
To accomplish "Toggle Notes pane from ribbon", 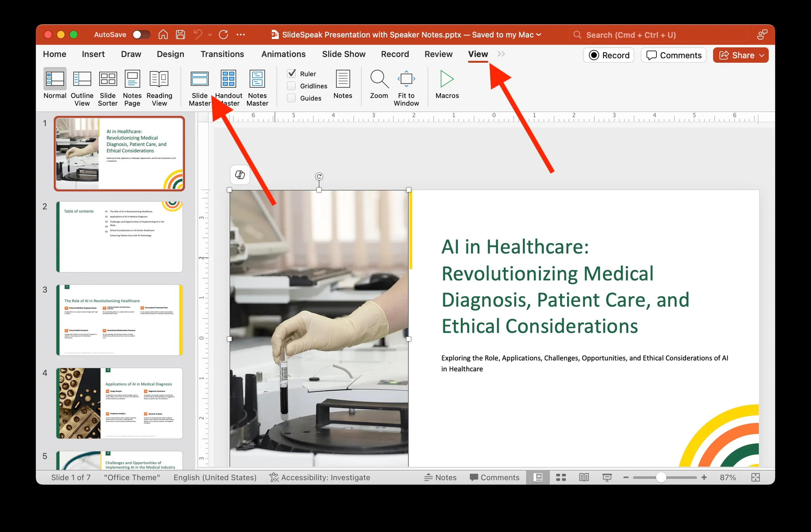I will pyautogui.click(x=343, y=85).
